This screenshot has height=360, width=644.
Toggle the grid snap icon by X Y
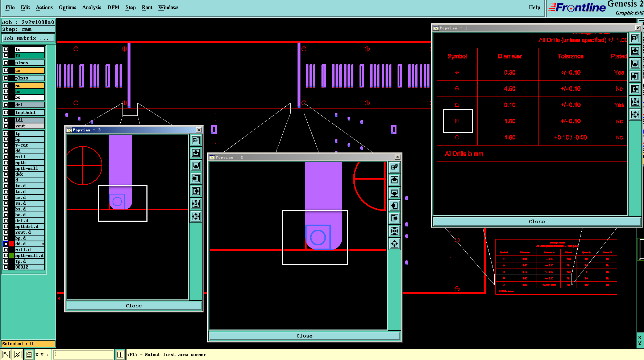(29, 355)
